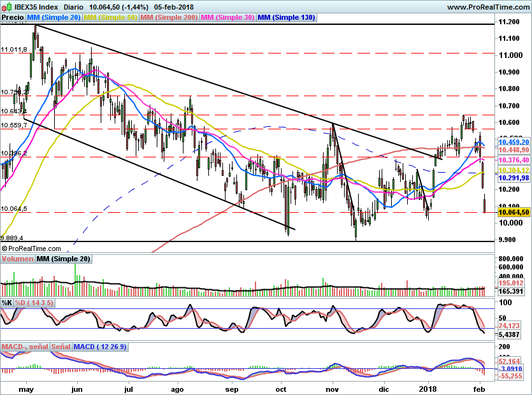This screenshot has width=532, height=395.
Task: Click the may month on time axis
Action: point(25,389)
